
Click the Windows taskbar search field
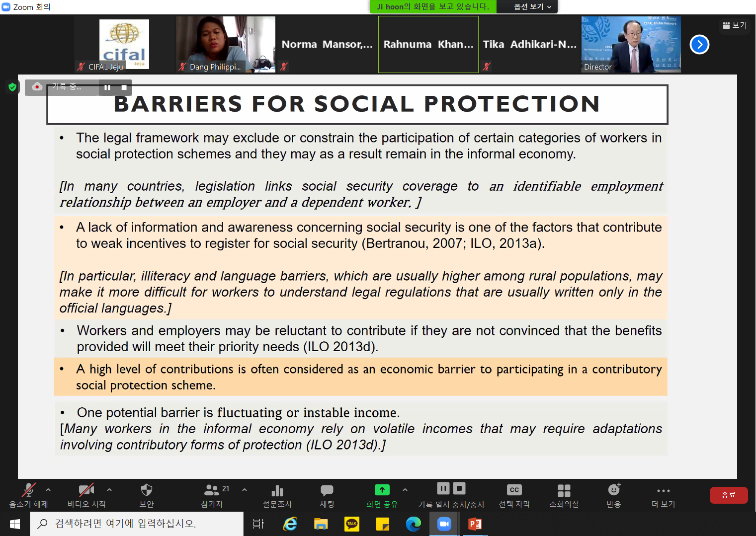click(x=137, y=524)
